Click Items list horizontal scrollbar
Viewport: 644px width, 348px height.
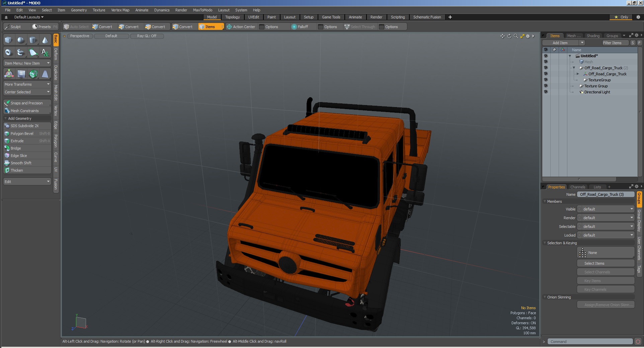click(579, 179)
